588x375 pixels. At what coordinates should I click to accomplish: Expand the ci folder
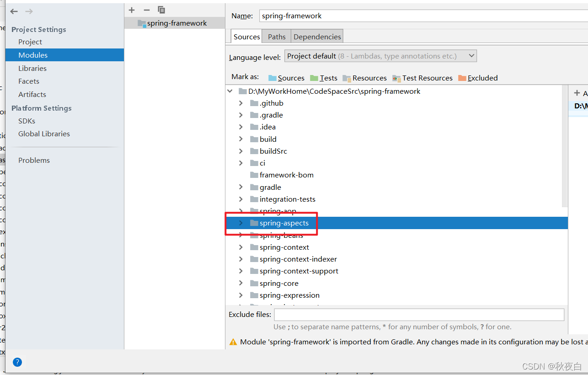point(241,163)
